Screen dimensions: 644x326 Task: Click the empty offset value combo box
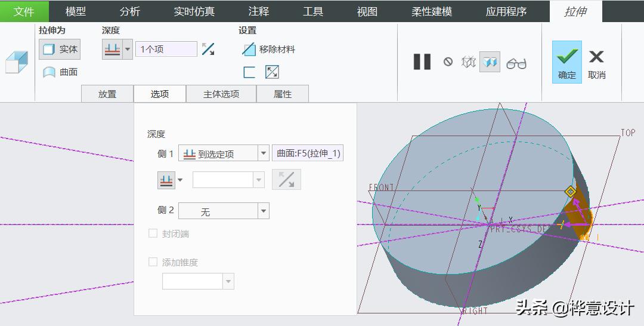228,180
